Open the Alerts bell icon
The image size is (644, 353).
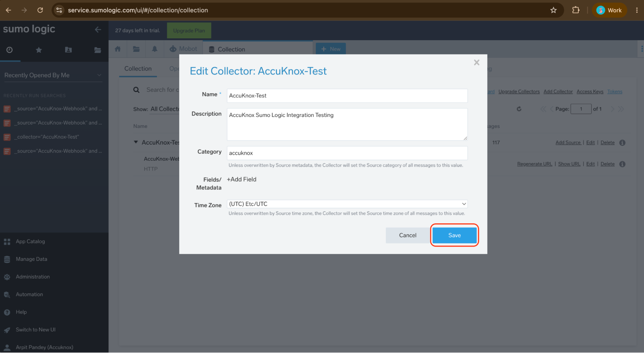[x=155, y=49]
